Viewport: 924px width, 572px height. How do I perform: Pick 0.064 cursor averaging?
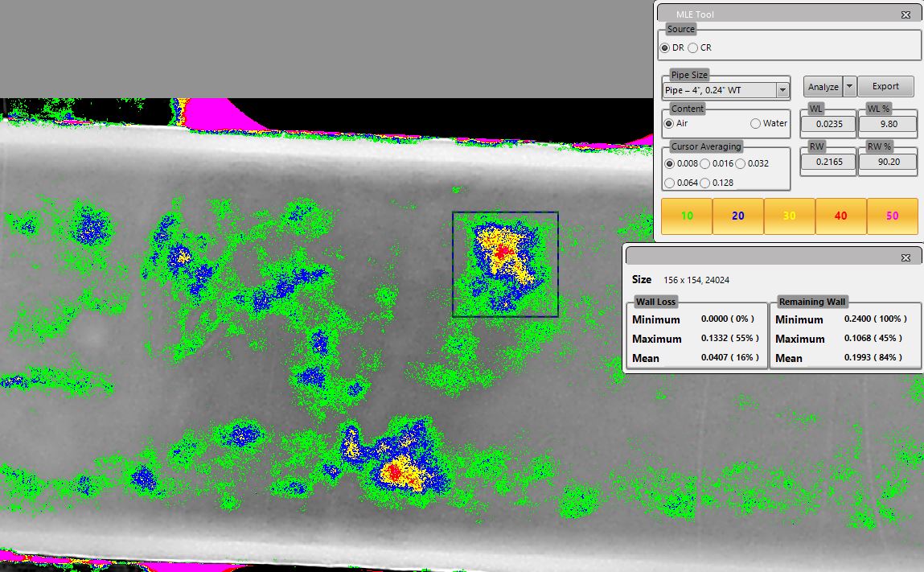click(x=669, y=183)
